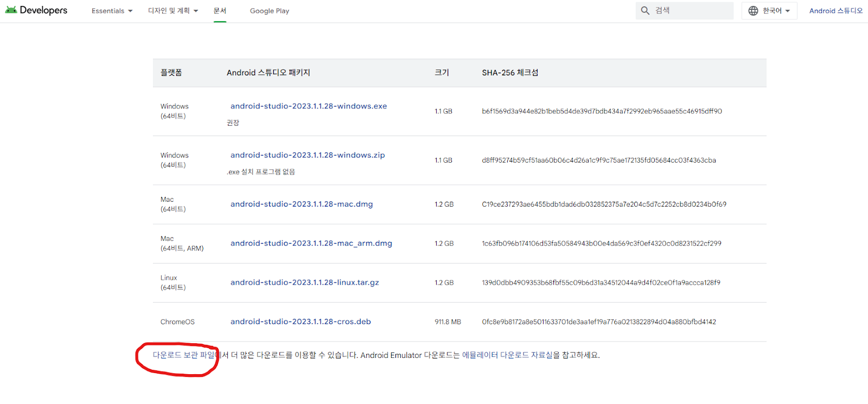Click the globe language icon

pos(753,11)
